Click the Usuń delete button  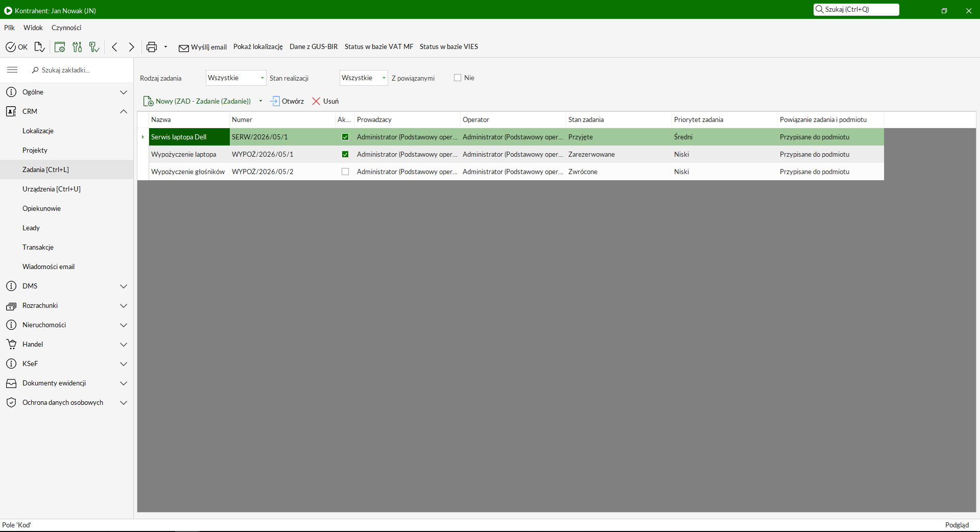pyautogui.click(x=325, y=101)
